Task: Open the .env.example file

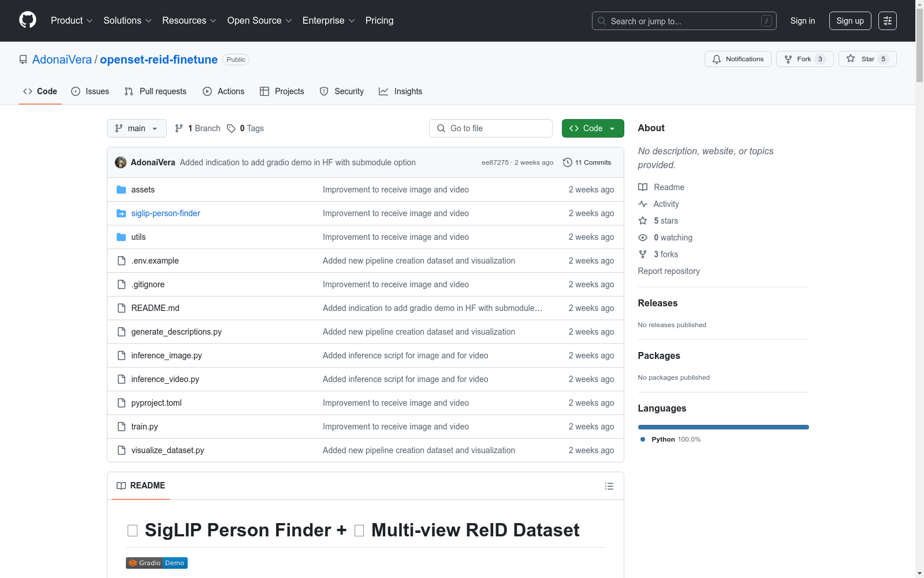Action: pos(155,261)
